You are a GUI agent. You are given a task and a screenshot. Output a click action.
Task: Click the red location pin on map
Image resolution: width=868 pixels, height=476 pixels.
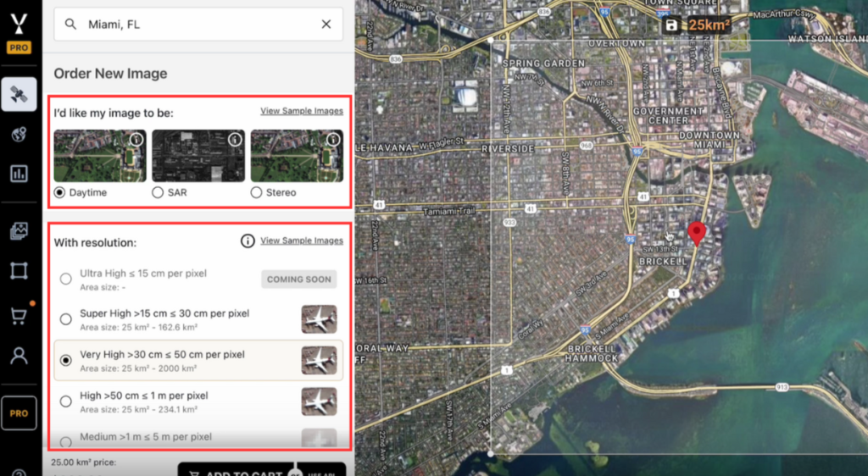[697, 232]
